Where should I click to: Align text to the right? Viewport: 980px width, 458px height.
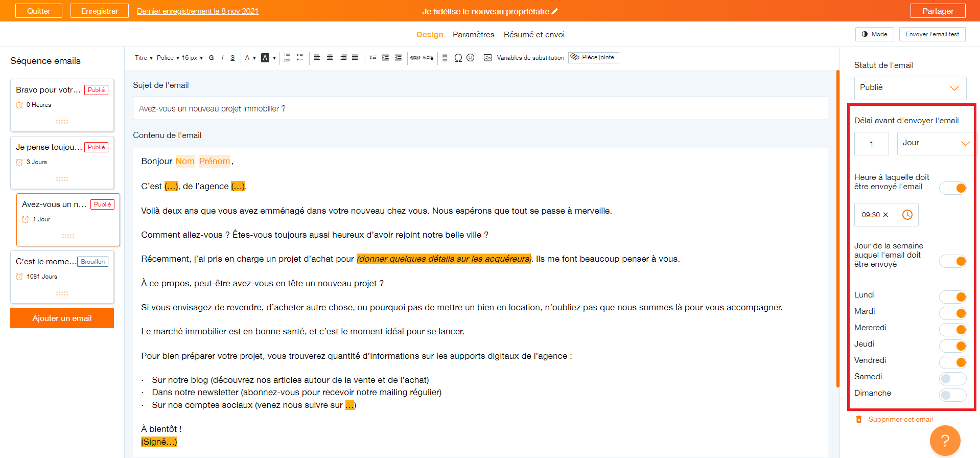(343, 58)
